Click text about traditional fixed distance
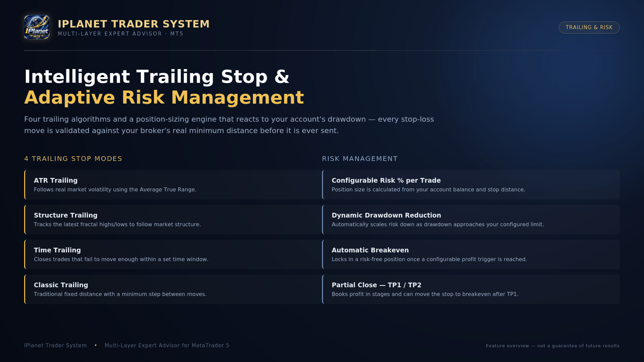Viewport: 644px width, 362px height. pos(120,294)
